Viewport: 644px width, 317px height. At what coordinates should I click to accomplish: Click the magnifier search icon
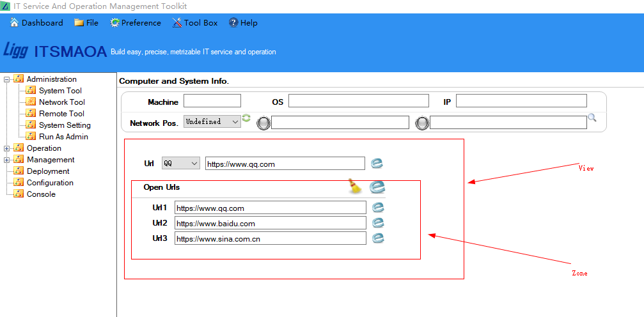tap(592, 118)
